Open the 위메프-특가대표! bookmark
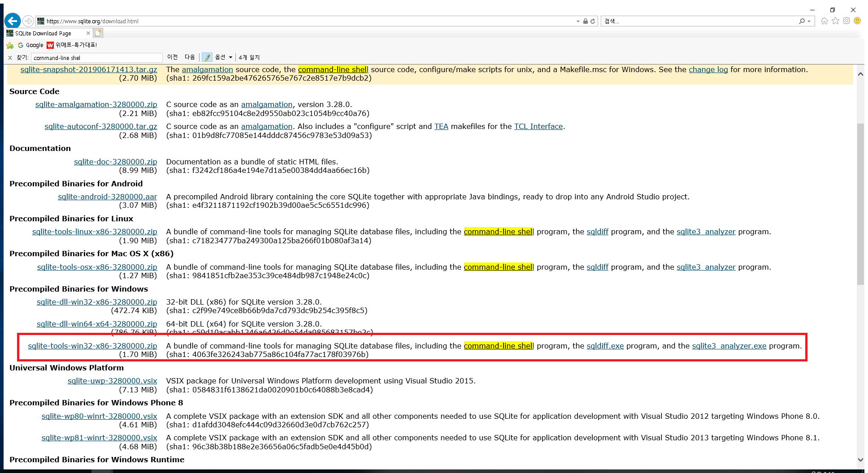This screenshot has width=868, height=473. click(72, 45)
